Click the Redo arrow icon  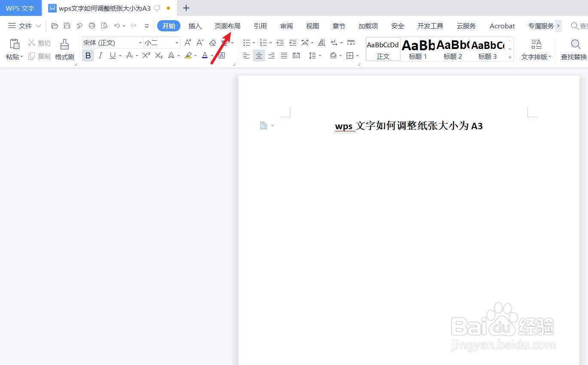click(133, 26)
